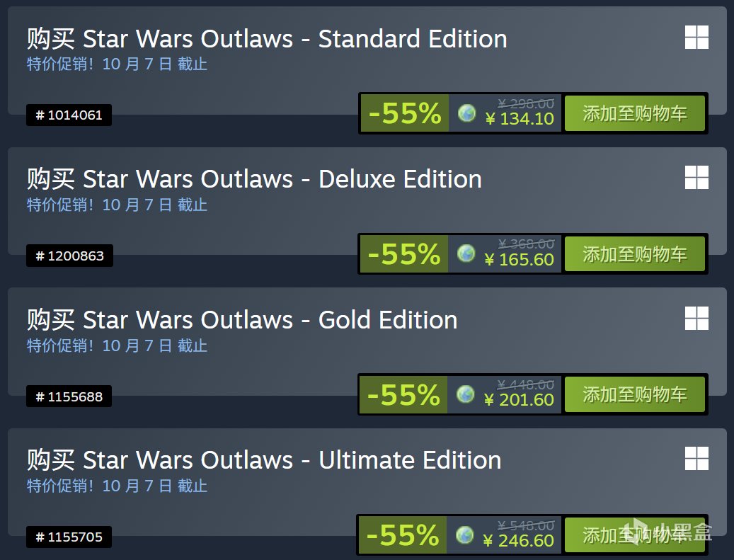Click Windows icon on Deluxe Edition row

pos(696,178)
